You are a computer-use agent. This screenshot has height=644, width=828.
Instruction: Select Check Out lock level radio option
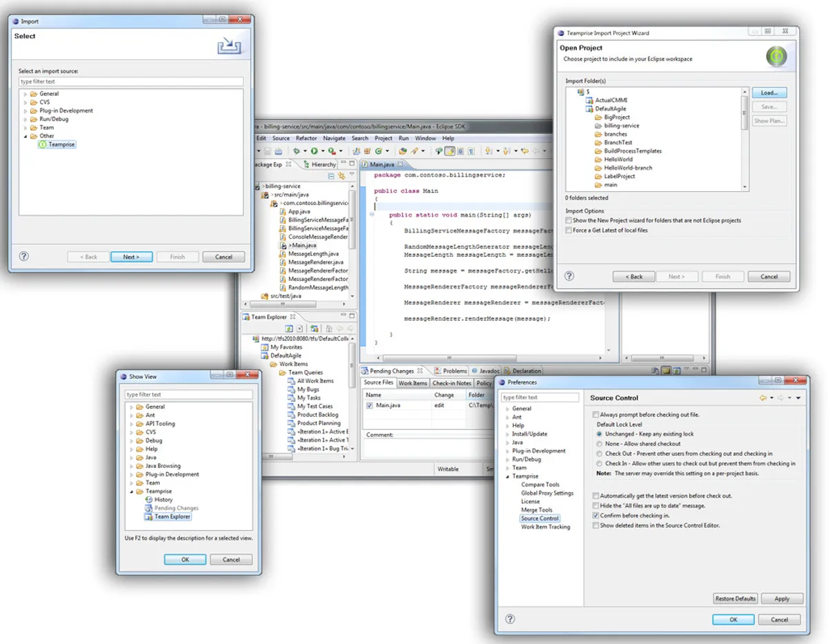click(599, 453)
